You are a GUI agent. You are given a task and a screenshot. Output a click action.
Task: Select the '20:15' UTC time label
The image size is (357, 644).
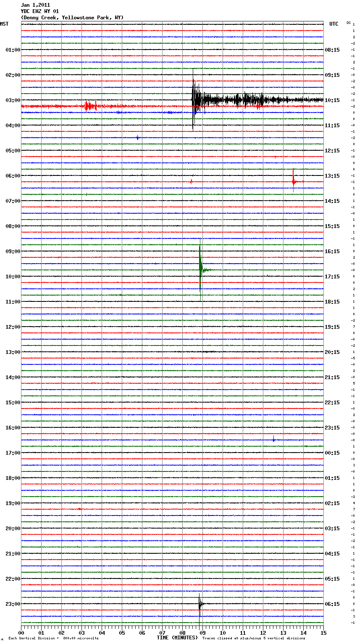coord(332,352)
